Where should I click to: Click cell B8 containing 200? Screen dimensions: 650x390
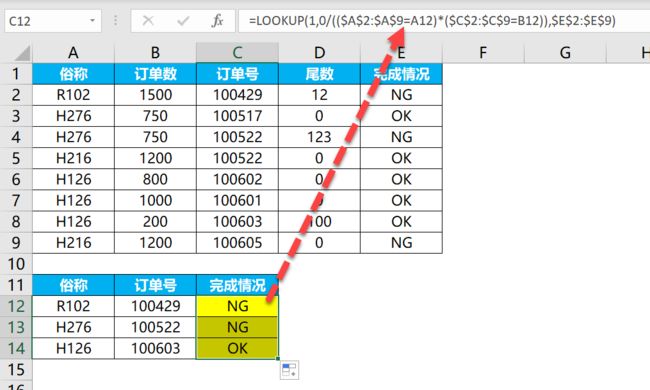[x=155, y=222]
